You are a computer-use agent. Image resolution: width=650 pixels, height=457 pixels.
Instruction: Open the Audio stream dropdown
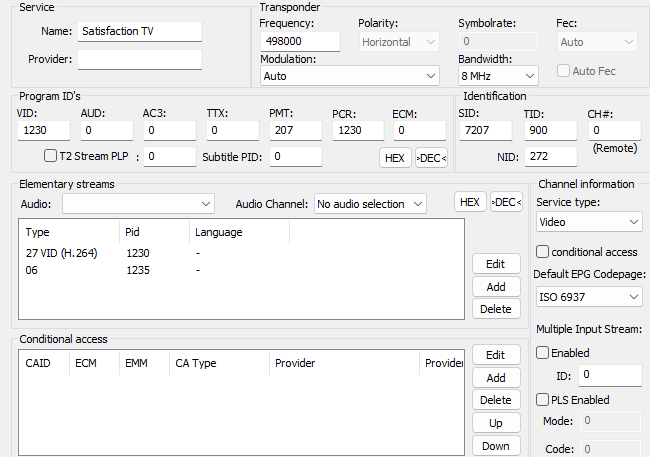138,204
